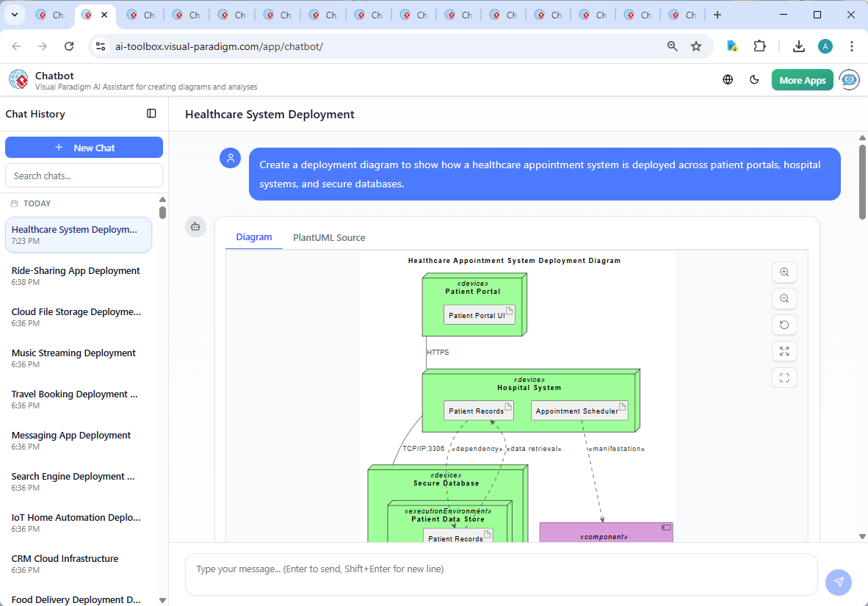868x606 pixels.
Task: Click the More Apps button
Action: coord(803,79)
